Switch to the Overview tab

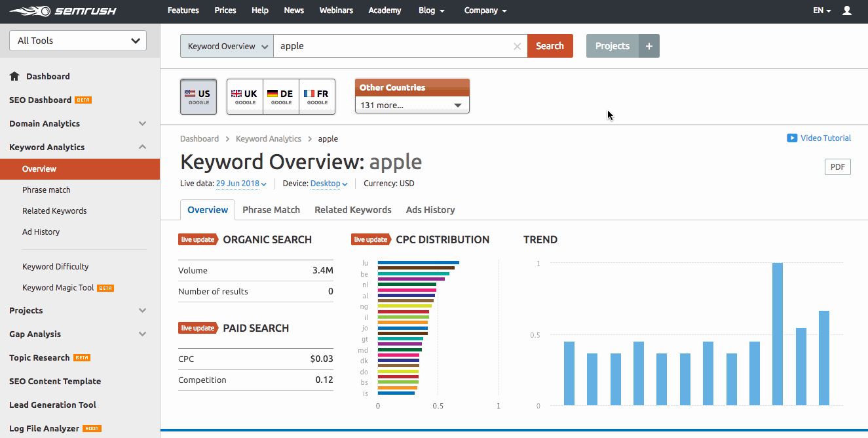208,210
